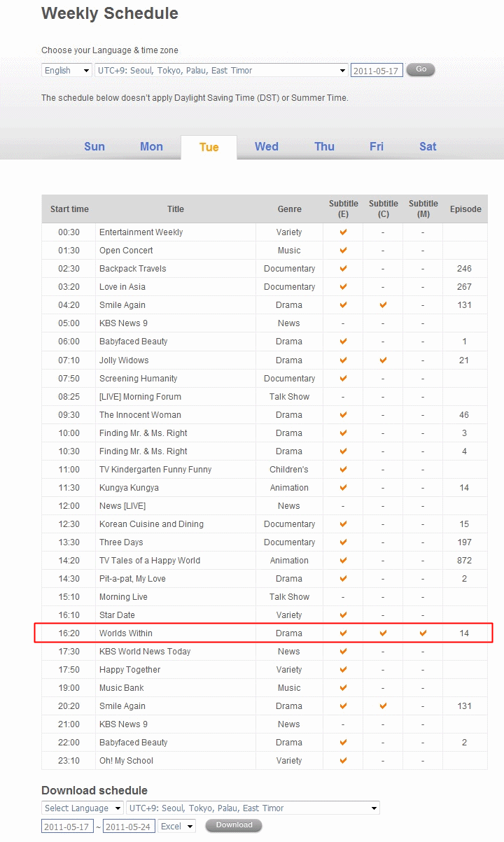Click the Subtitle (C) checkmark for Jolly Widows
The image size is (504, 842).
(383, 360)
